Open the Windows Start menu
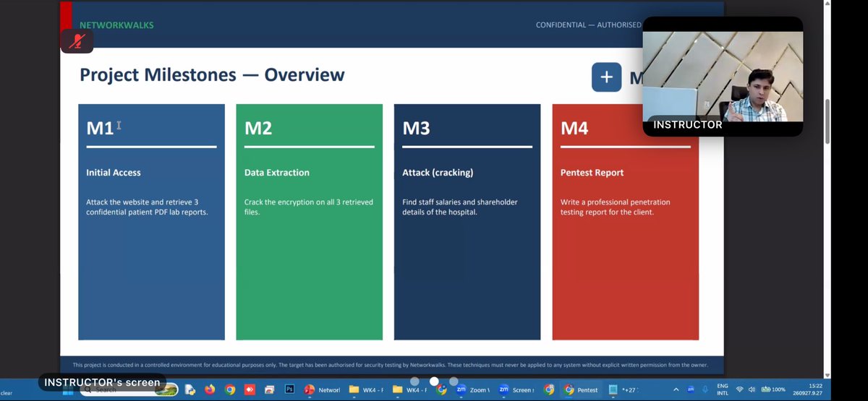The height and width of the screenshot is (401, 868). coord(67,389)
